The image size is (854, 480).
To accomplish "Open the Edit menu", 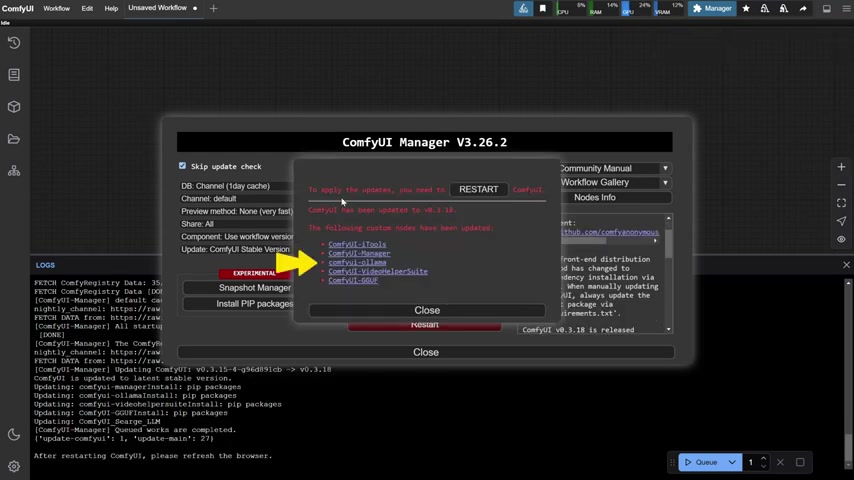I will 87,8.
